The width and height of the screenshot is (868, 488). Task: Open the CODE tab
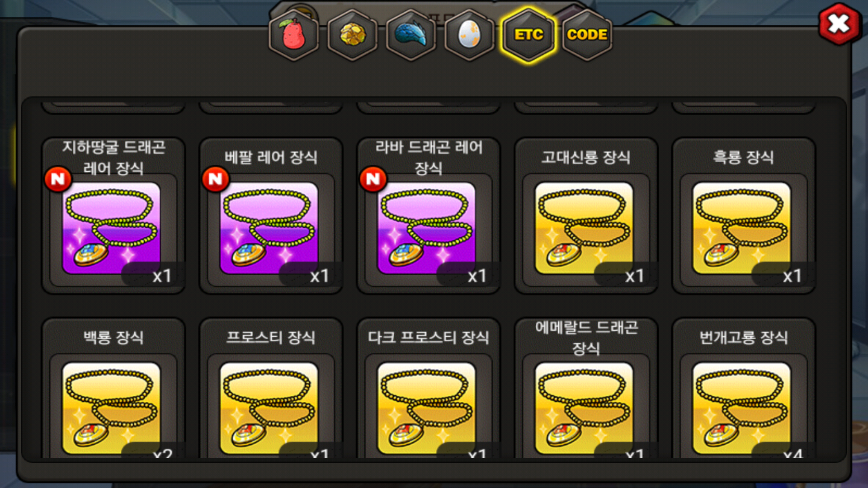pyautogui.click(x=587, y=35)
